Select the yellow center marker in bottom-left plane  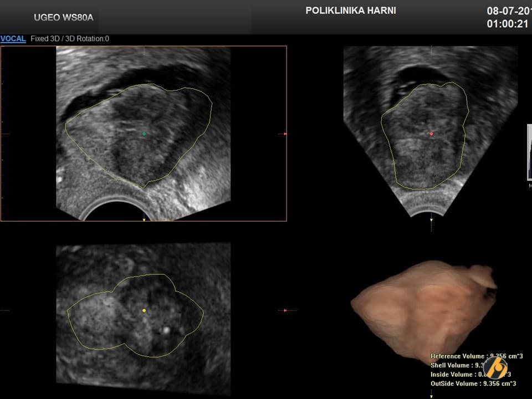[x=144, y=310]
